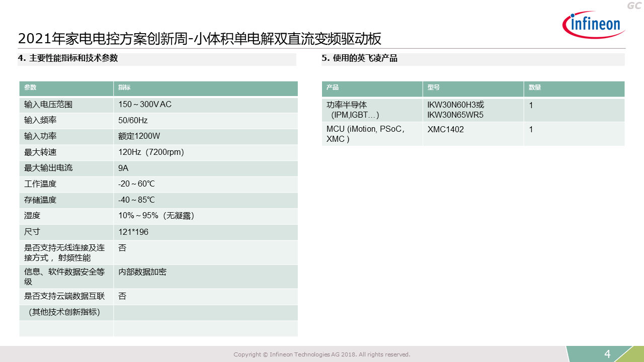644x362 pixels.
Task: Click the 最大输出电流 parameter cell
Action: [66, 168]
